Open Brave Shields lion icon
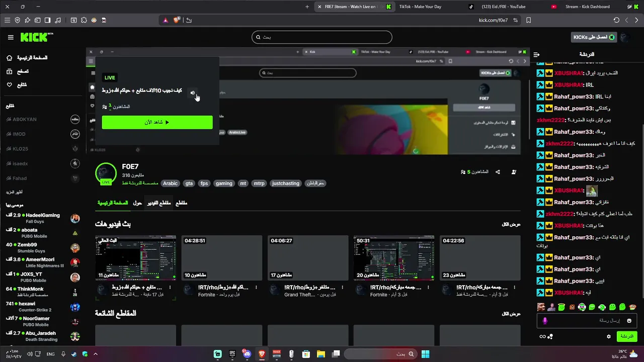The height and width of the screenshot is (362, 644). 177,20
